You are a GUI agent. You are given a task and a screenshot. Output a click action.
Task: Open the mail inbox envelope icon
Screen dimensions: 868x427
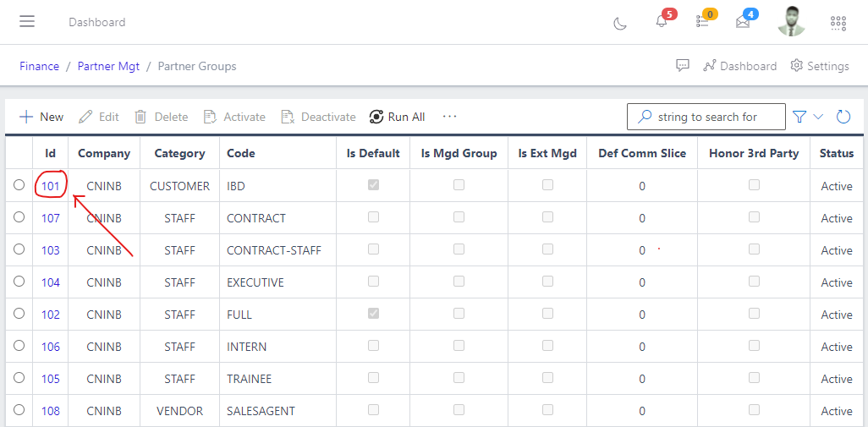click(743, 22)
